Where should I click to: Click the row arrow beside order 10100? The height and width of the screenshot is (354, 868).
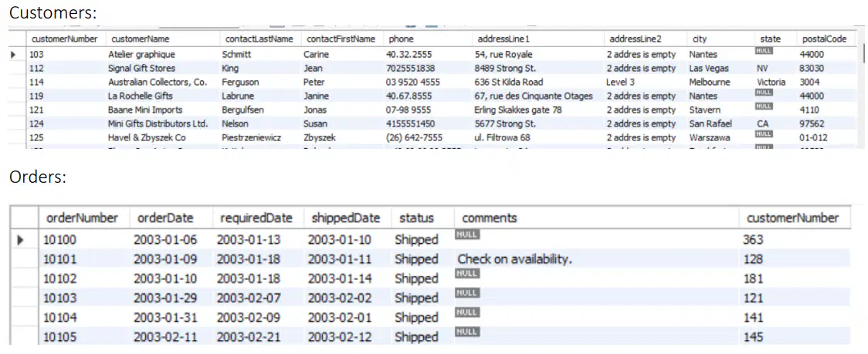click(x=22, y=240)
